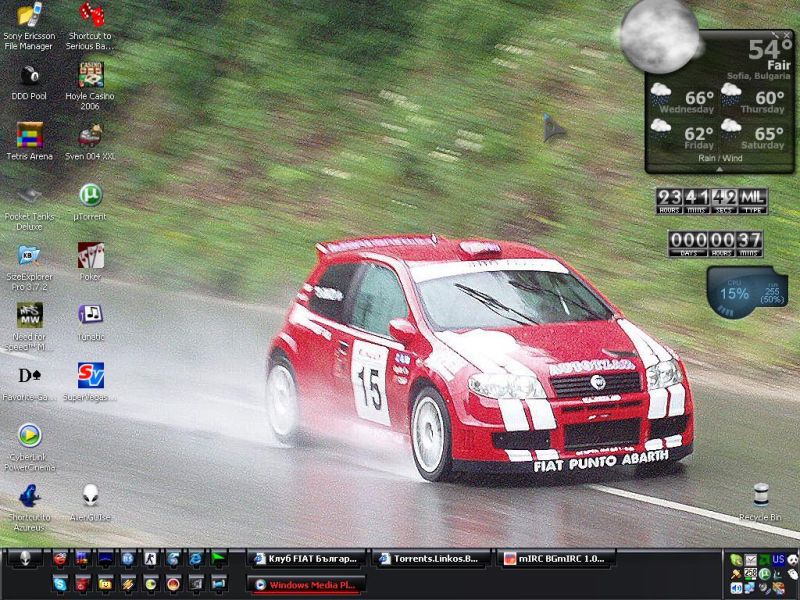The width and height of the screenshot is (800, 600).
Task: Click the yellow smiley quick launch icon
Action: click(106, 585)
